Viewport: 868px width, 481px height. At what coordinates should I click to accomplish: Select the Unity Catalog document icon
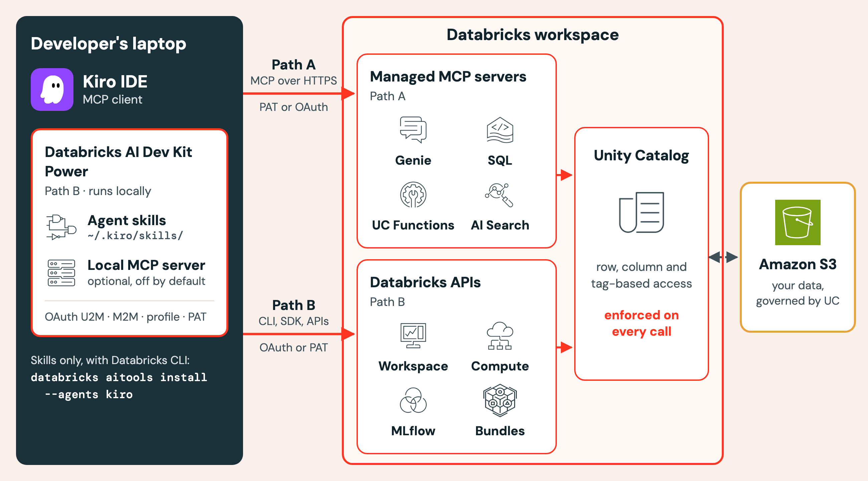(x=641, y=212)
